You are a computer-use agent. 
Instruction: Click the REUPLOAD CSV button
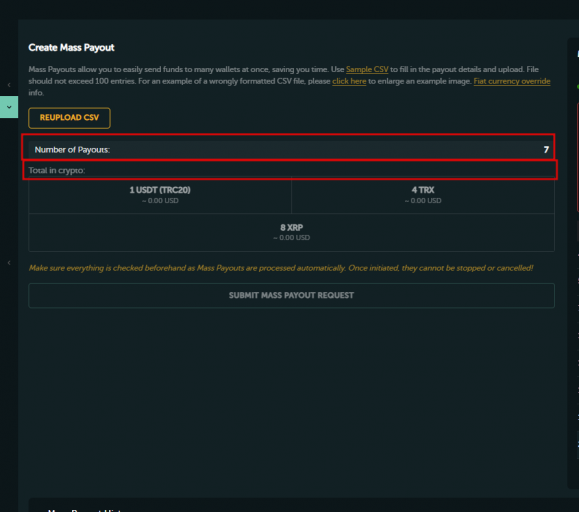(69, 118)
